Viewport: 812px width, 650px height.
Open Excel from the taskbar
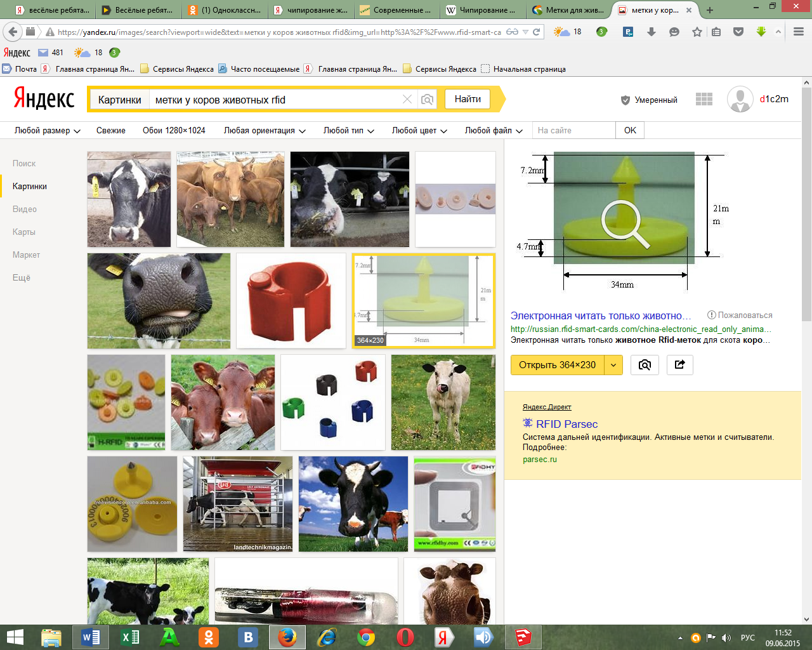pos(130,637)
